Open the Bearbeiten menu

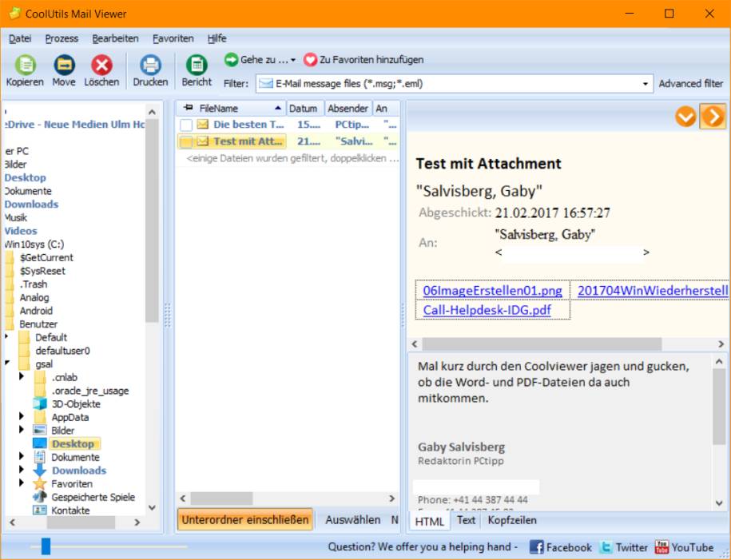pyautogui.click(x=115, y=38)
